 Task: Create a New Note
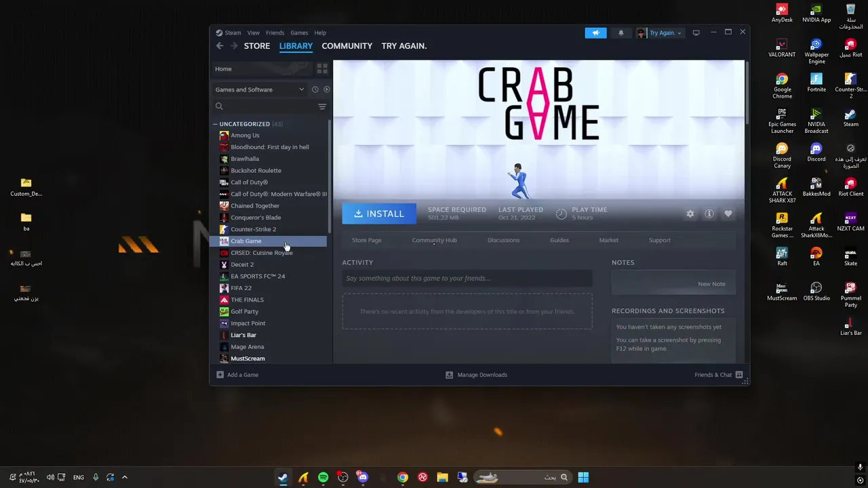[x=711, y=284]
